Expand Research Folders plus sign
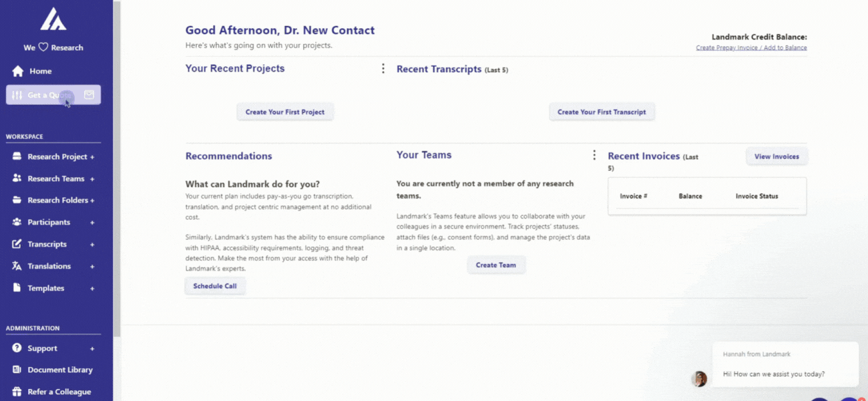The height and width of the screenshot is (401, 868). (x=92, y=200)
